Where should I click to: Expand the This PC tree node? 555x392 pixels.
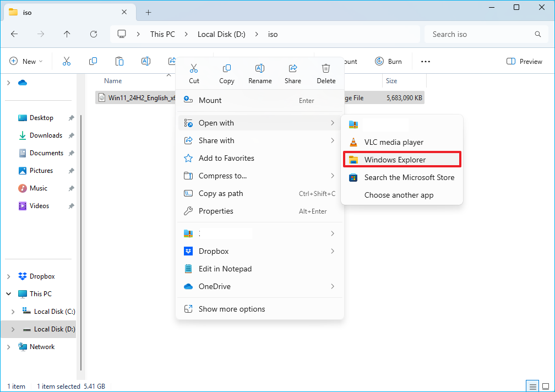coord(9,294)
